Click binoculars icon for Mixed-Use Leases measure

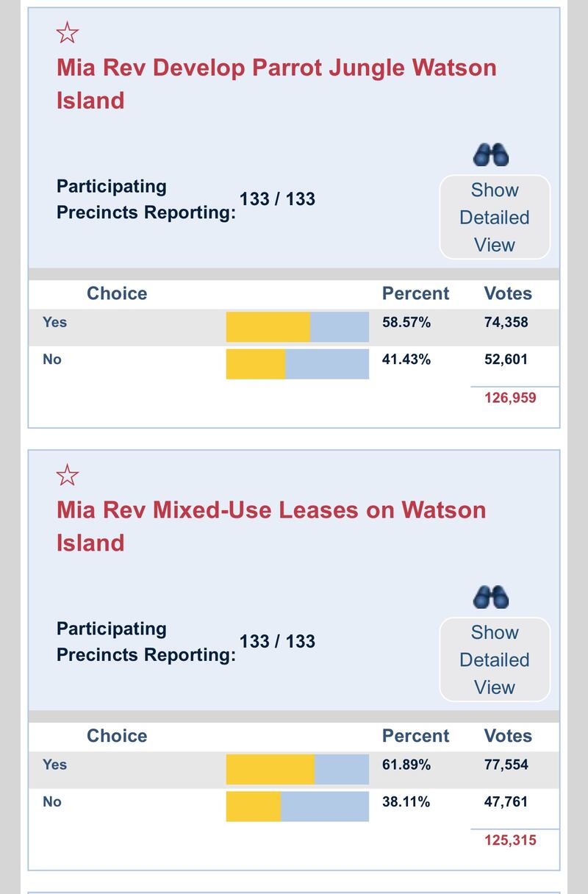pos(492,598)
